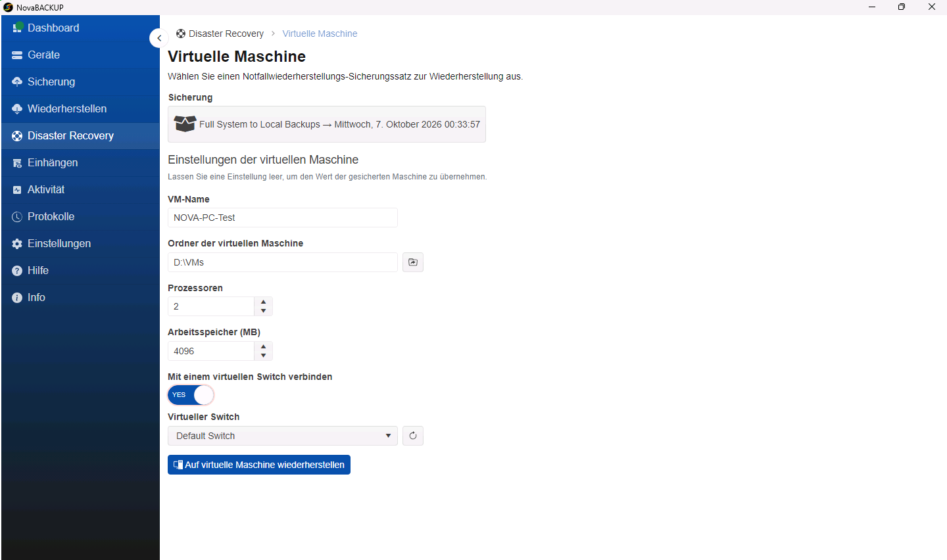Select the Full System to Local Backups set
Image resolution: width=947 pixels, height=560 pixels.
(327, 124)
